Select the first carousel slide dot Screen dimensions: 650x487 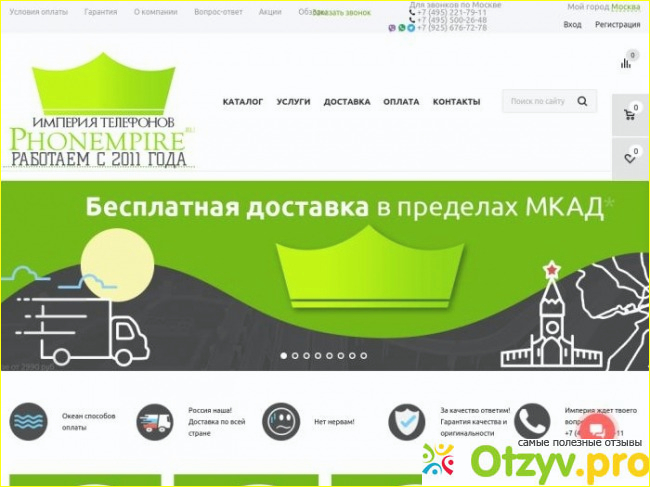(x=284, y=355)
